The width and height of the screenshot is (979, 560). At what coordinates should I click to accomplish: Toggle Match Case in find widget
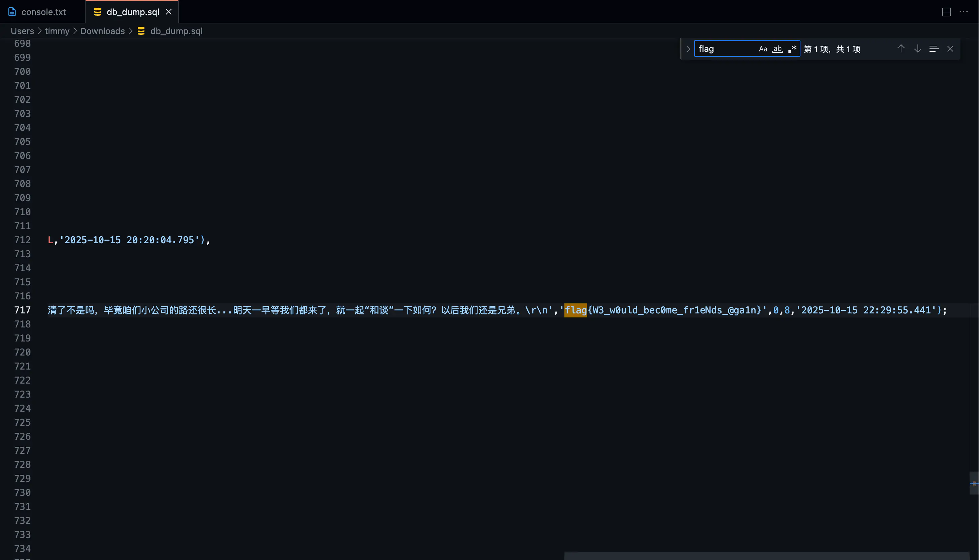(x=763, y=49)
